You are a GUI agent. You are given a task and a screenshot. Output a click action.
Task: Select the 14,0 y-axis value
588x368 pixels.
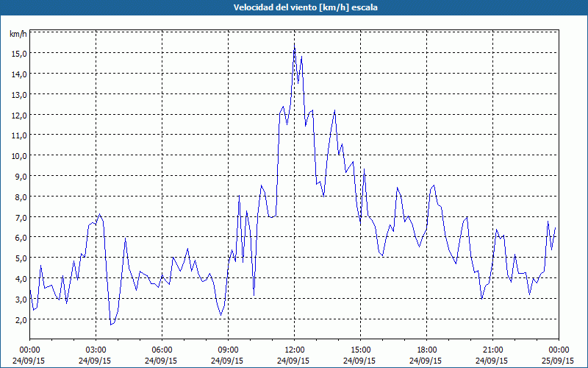pyautogui.click(x=19, y=74)
